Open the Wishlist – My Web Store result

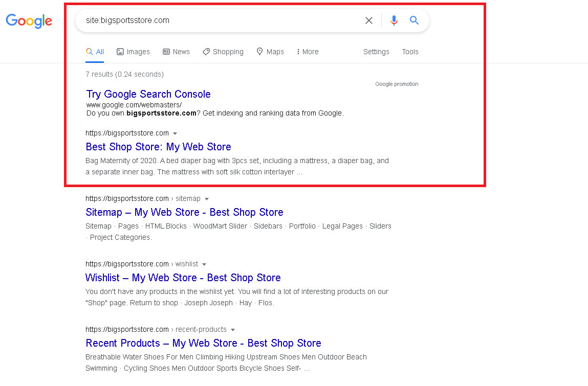(183, 278)
